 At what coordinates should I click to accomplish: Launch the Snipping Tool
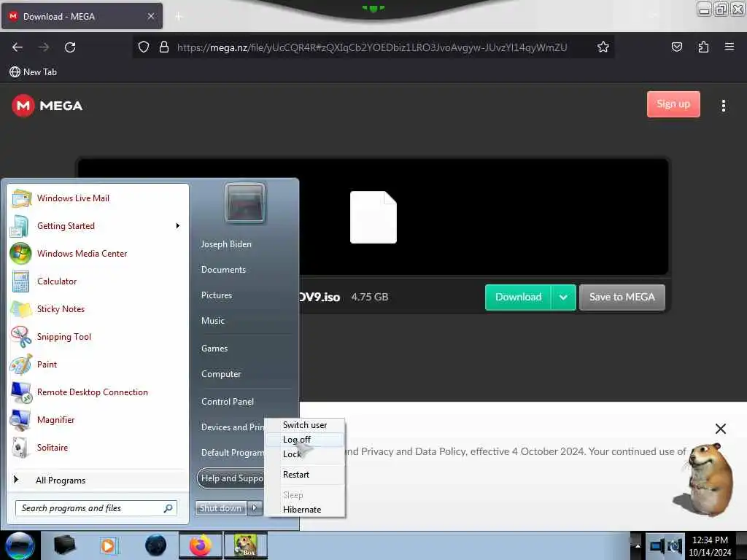click(x=98, y=337)
